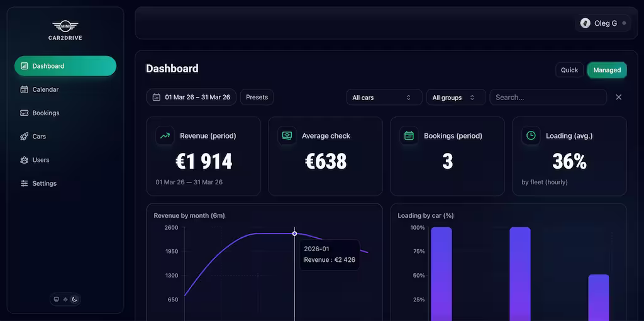
Task: Clear search with the X icon
Action: pyautogui.click(x=619, y=97)
